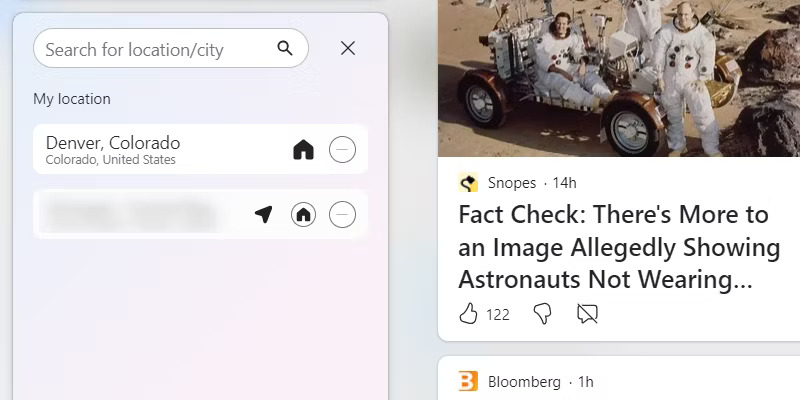Click filled home icon for Denver
The width and height of the screenshot is (800, 400).
click(303, 150)
